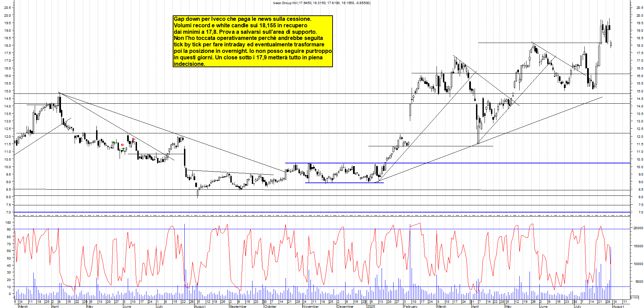Click the 10.0 value on the left price axis
This screenshot has height=308, width=644.
click(x=7, y=167)
